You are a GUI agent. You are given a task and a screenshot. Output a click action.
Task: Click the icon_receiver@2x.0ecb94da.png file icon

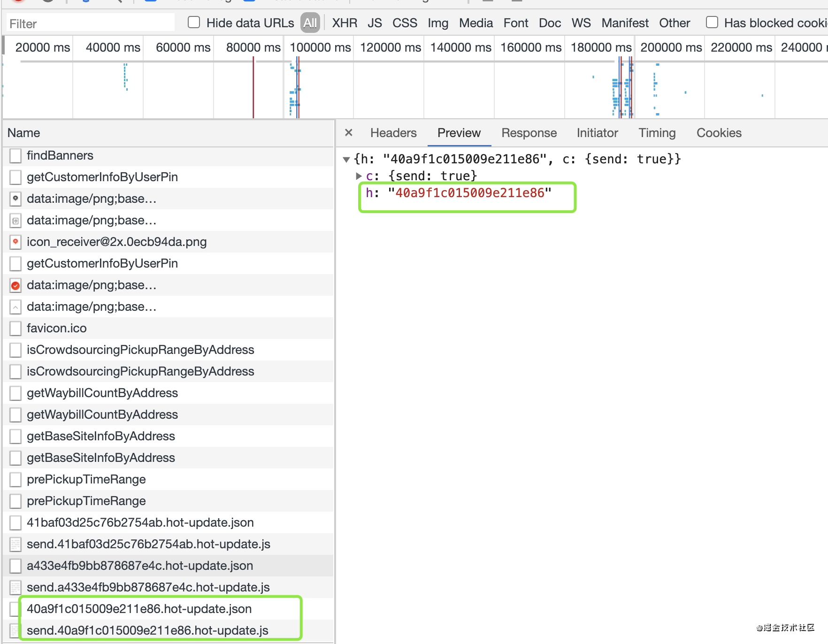click(x=15, y=242)
